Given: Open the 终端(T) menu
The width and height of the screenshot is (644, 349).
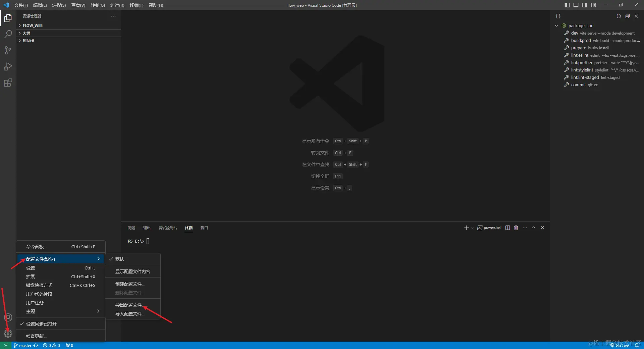Looking at the screenshot, I should (137, 5).
